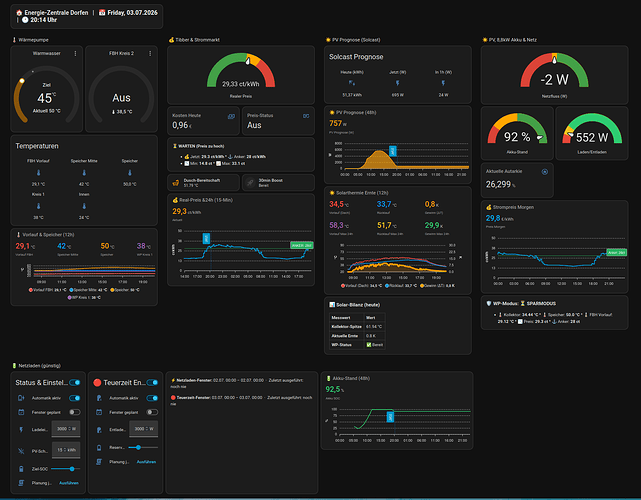Click the Ladelei... 3000 W number field
This screenshot has height=500, width=641.
point(66,429)
